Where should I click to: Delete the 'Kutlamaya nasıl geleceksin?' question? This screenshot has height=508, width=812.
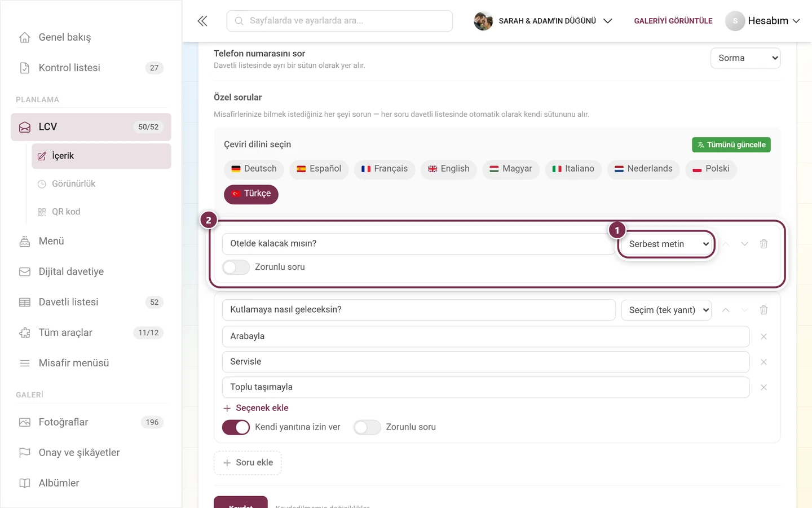[x=764, y=310]
